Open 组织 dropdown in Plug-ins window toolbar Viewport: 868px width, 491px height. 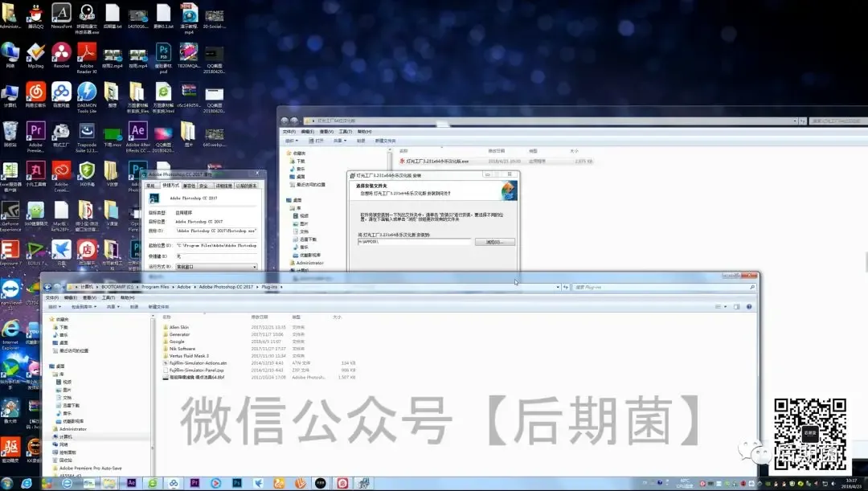click(54, 307)
